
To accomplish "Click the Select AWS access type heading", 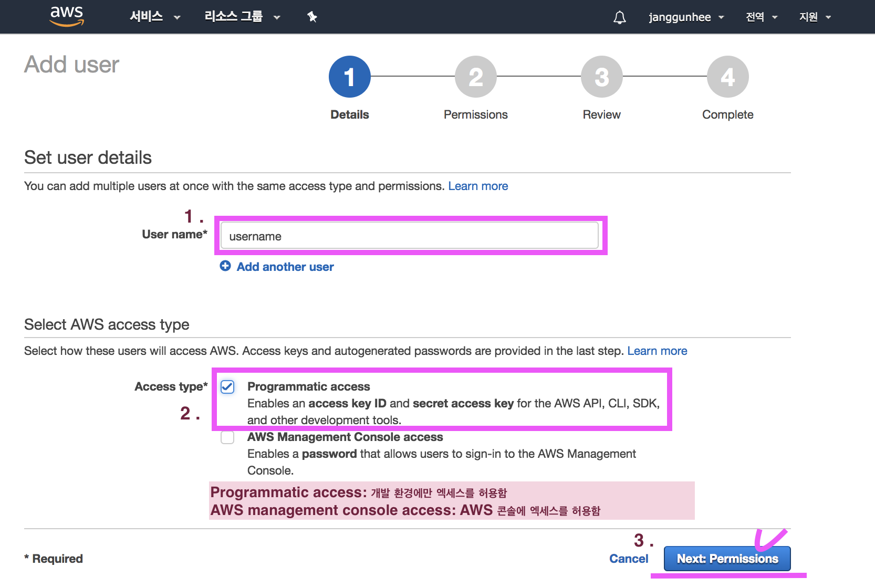I will click(x=107, y=324).
